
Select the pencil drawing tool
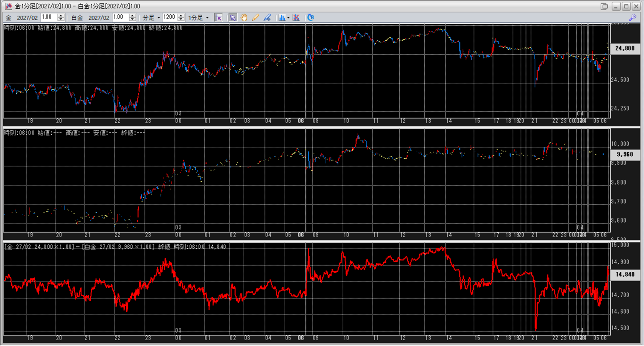coord(255,18)
